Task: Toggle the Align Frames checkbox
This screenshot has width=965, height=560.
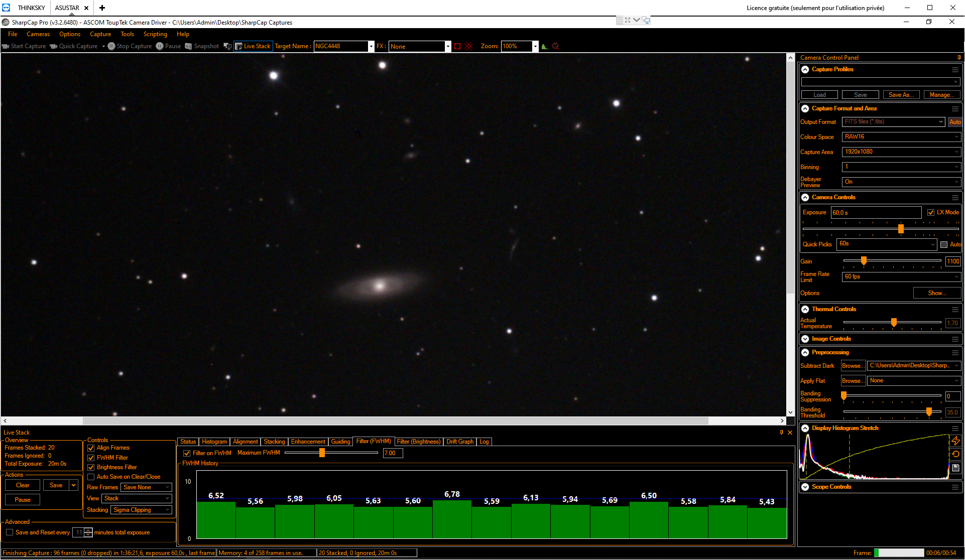Action: click(x=91, y=448)
